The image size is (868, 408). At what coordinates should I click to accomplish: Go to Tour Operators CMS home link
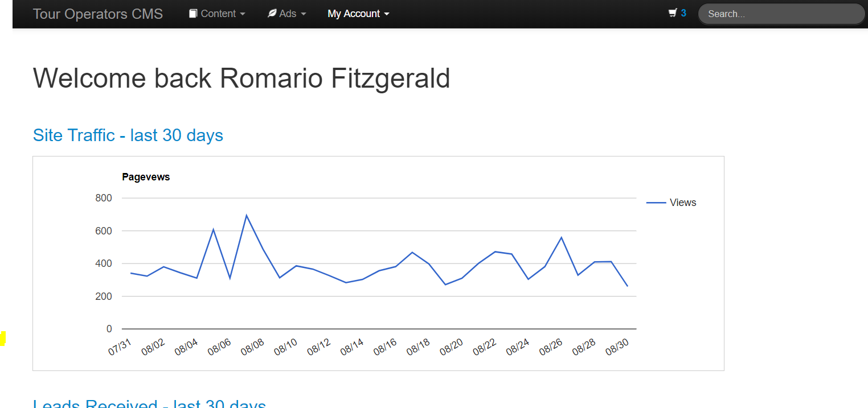pyautogui.click(x=98, y=14)
